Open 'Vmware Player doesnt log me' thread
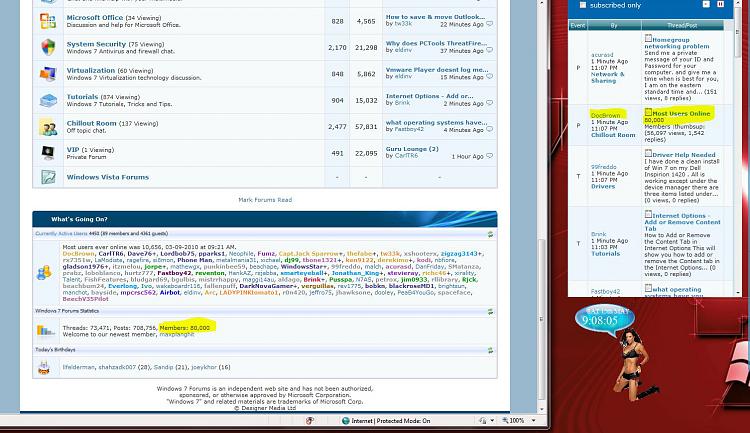The image size is (750, 433). [437, 69]
